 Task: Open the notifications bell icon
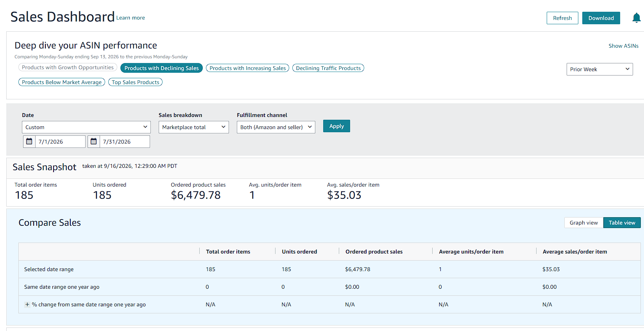click(x=636, y=18)
